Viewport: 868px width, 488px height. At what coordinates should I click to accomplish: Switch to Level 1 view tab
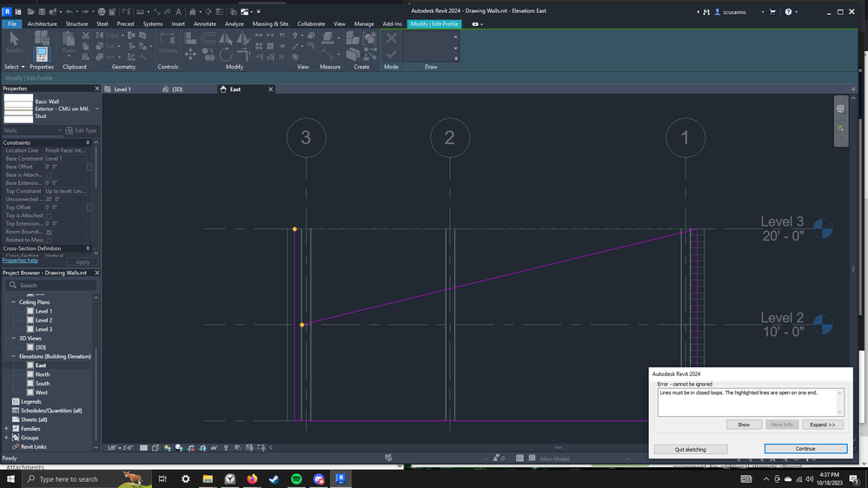point(123,89)
